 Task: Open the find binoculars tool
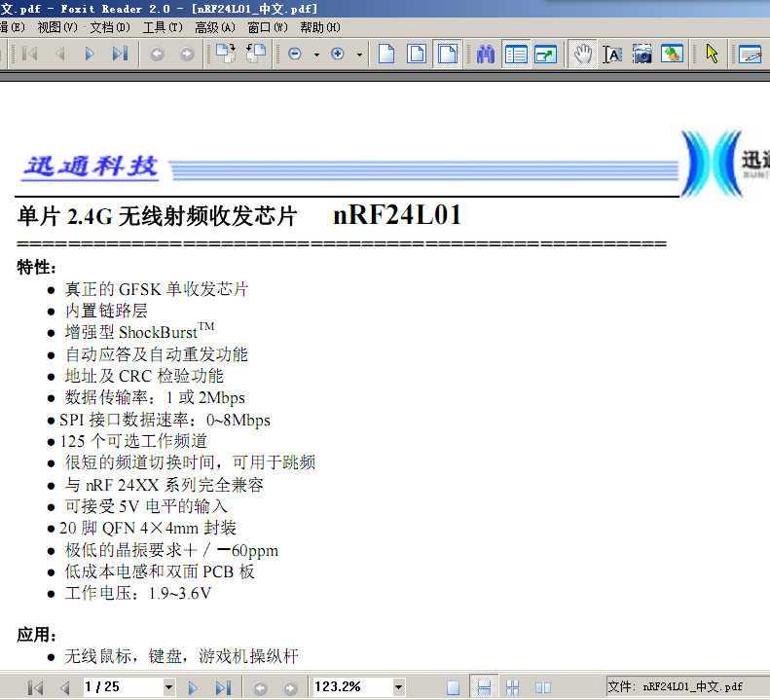point(486,54)
